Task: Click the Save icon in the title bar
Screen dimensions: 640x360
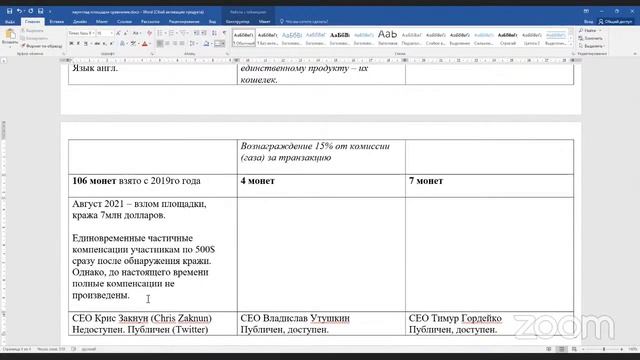Action: click(x=9, y=11)
